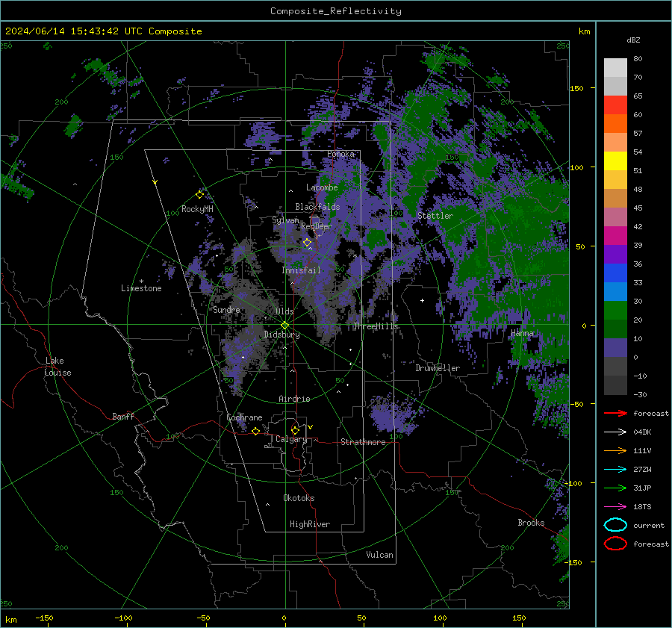Click the Lacombe label on map
The width and height of the screenshot is (672, 628).
point(322,187)
